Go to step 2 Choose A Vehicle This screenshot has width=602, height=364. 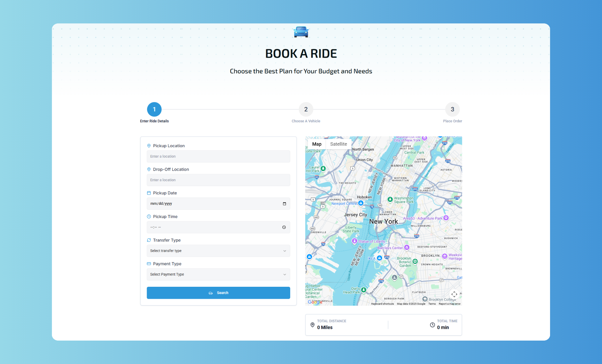point(306,110)
